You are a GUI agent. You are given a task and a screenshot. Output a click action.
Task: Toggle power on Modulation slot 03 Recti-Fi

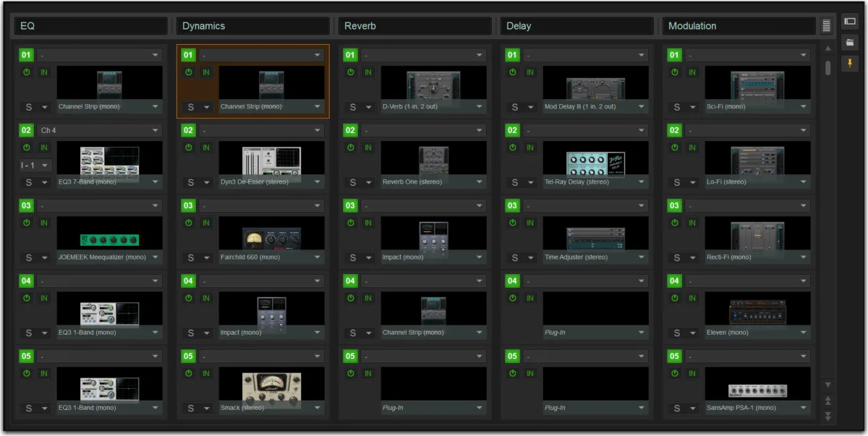tap(675, 223)
